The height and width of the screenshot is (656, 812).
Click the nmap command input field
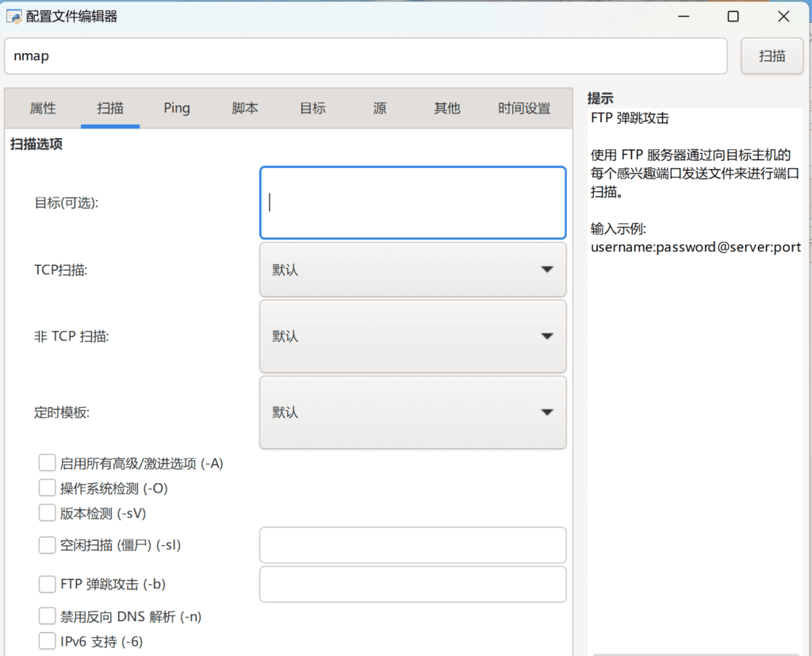click(366, 56)
